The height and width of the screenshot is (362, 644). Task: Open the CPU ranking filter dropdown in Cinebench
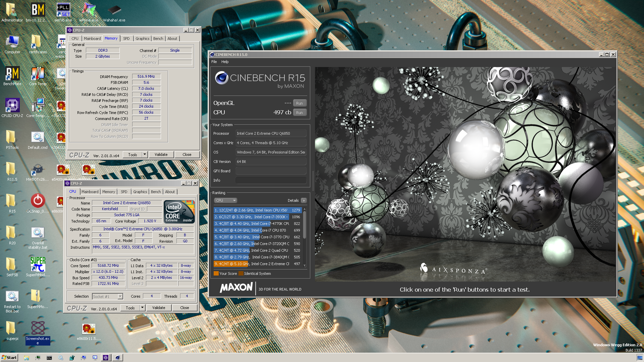[x=225, y=200]
